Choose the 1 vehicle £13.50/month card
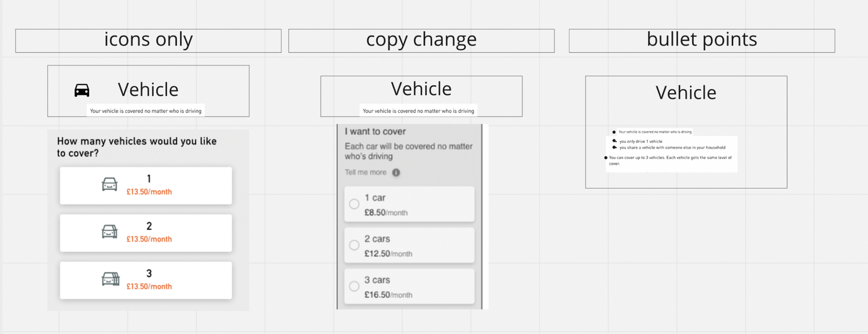Viewport: 868px width, 334px height. pos(146,185)
